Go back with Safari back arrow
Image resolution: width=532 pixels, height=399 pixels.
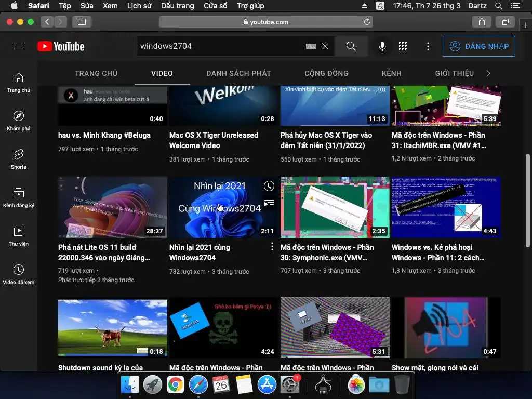pyautogui.click(x=47, y=22)
